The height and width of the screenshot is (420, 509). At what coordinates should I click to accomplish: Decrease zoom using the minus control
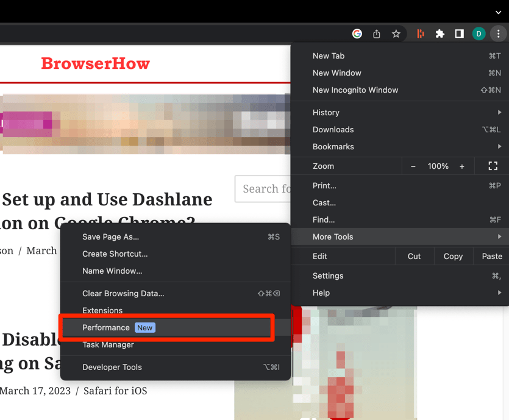click(x=413, y=166)
